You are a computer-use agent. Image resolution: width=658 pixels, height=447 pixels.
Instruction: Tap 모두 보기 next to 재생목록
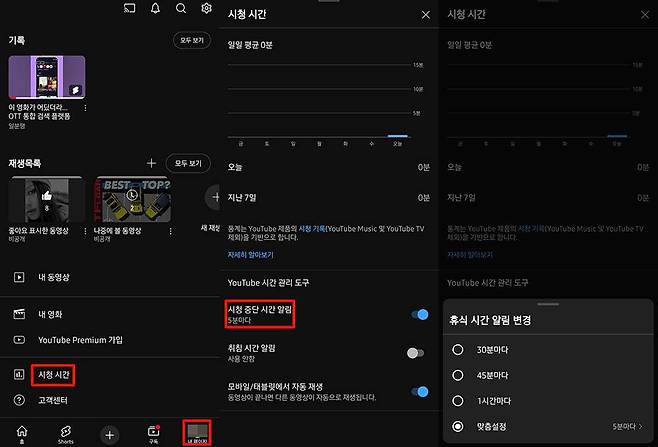tap(188, 163)
